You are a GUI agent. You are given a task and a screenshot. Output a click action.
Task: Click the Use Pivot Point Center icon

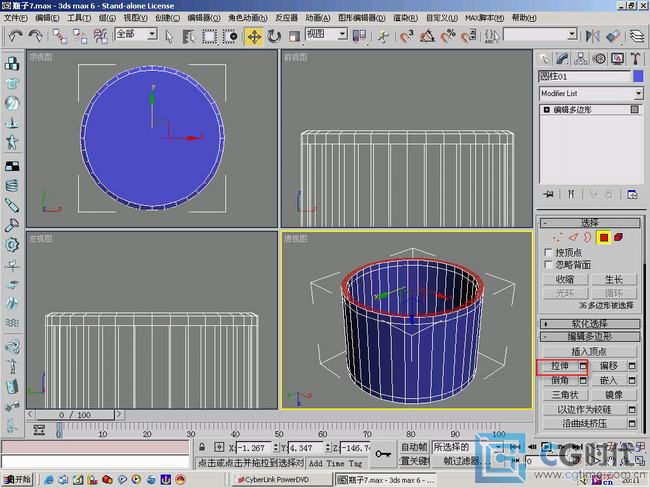coord(359,36)
